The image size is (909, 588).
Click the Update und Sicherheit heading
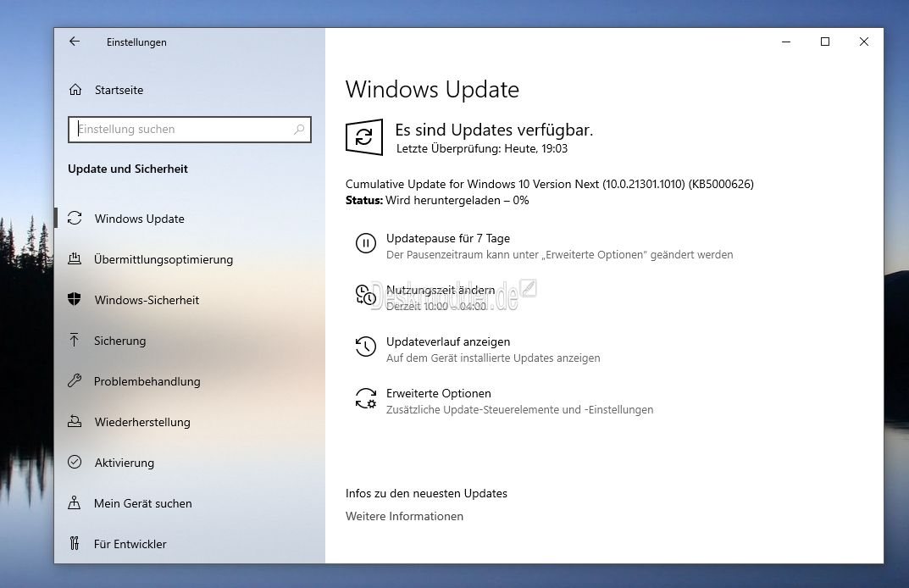tap(128, 169)
